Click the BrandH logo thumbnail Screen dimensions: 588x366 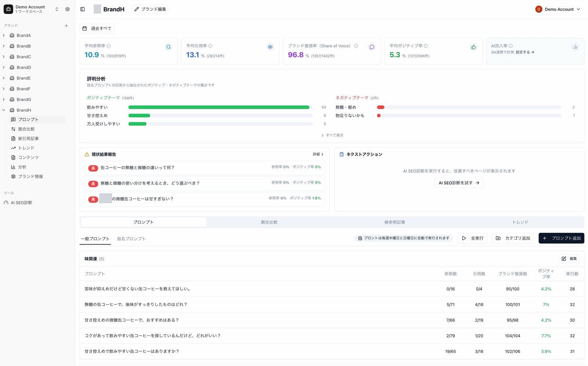coord(97,9)
